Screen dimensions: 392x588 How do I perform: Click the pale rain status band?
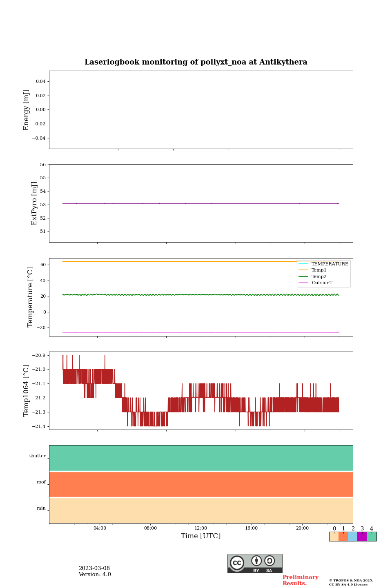click(201, 510)
